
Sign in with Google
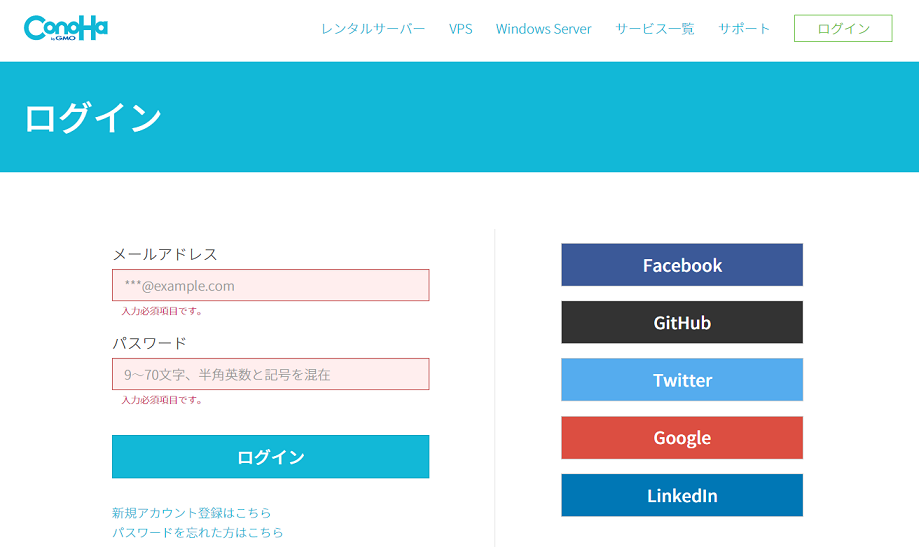click(682, 438)
